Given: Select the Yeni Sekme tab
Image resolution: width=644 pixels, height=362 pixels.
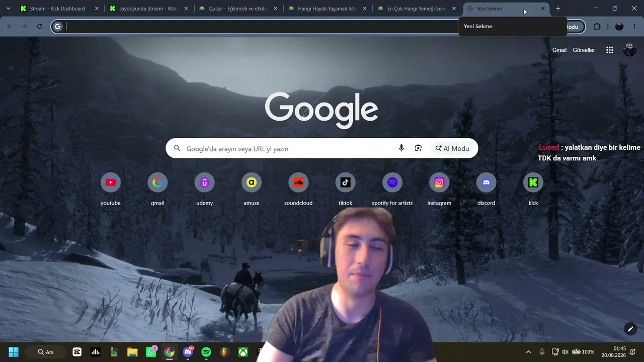Looking at the screenshot, I should (x=506, y=9).
